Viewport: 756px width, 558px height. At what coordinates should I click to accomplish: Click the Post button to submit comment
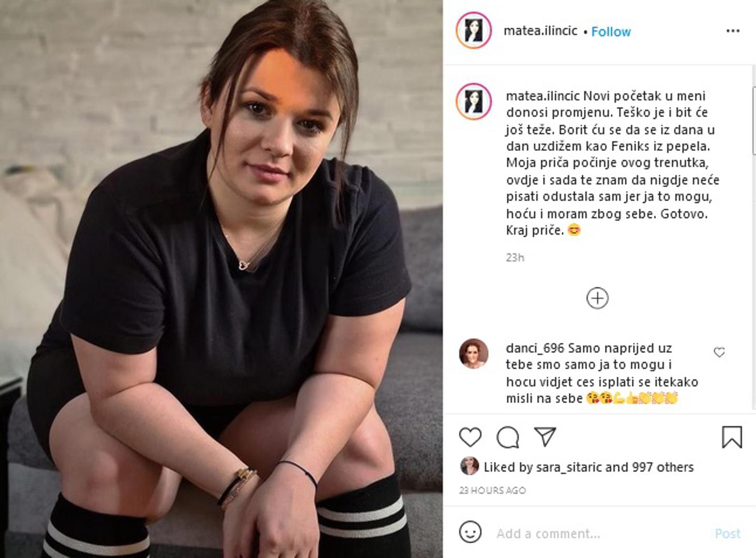[x=728, y=533]
